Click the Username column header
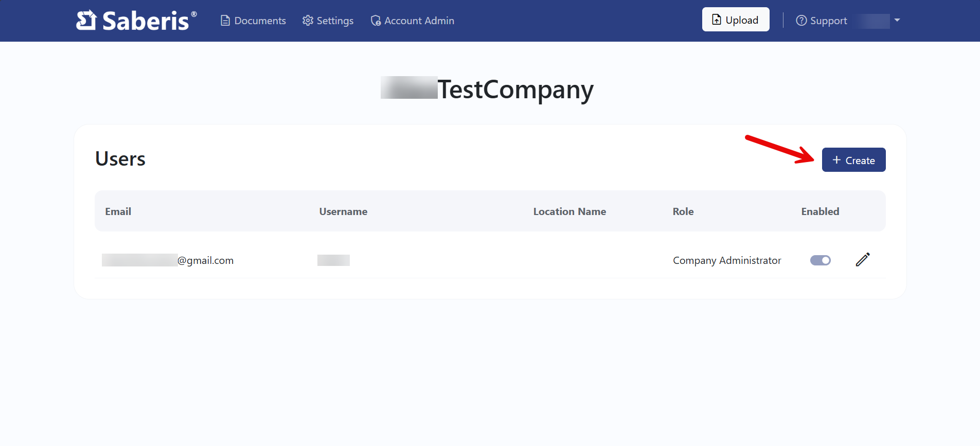Viewport: 980px width, 446px height. 343,211
